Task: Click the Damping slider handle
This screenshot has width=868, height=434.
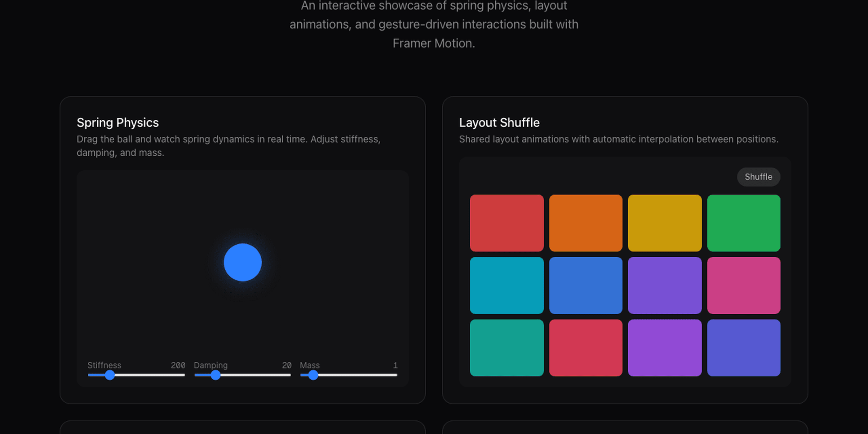Action: (216, 375)
